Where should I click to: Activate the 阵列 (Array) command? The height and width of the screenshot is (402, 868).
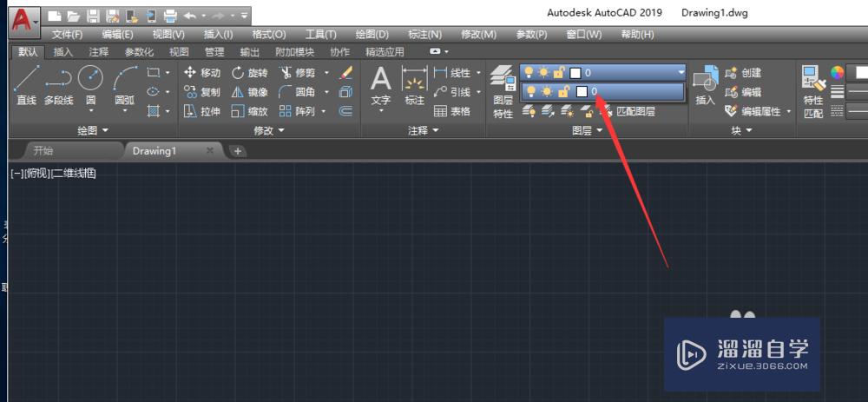[297, 111]
